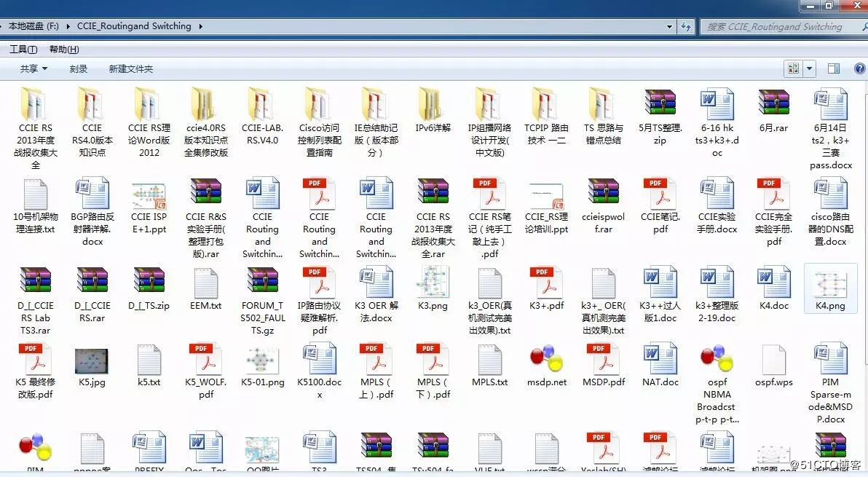
Task: Select cisco路由器的DNS配置.docx file
Action: pyautogui.click(x=830, y=212)
